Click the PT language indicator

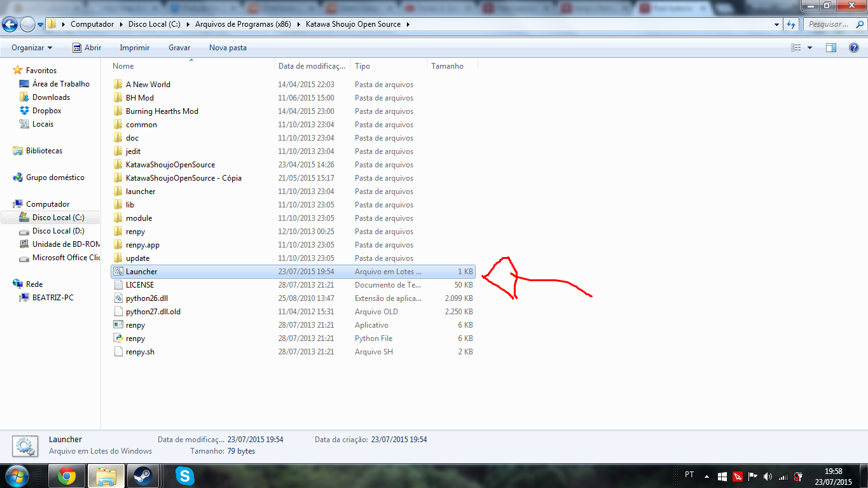pyautogui.click(x=689, y=475)
